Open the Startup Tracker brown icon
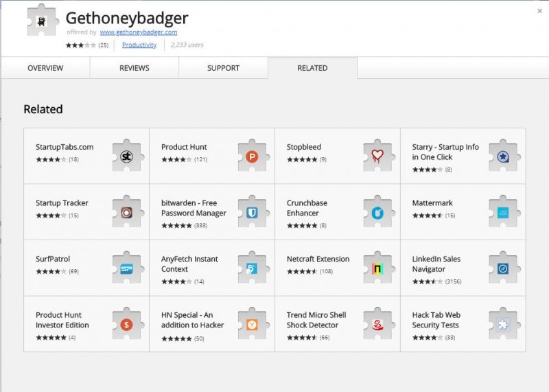Image resolution: width=549 pixels, height=392 pixels. [127, 212]
